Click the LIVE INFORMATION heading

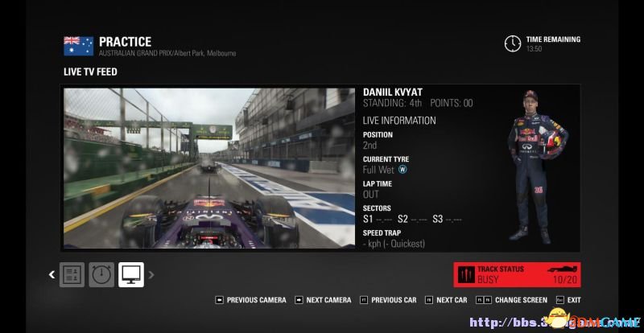pyautogui.click(x=399, y=121)
